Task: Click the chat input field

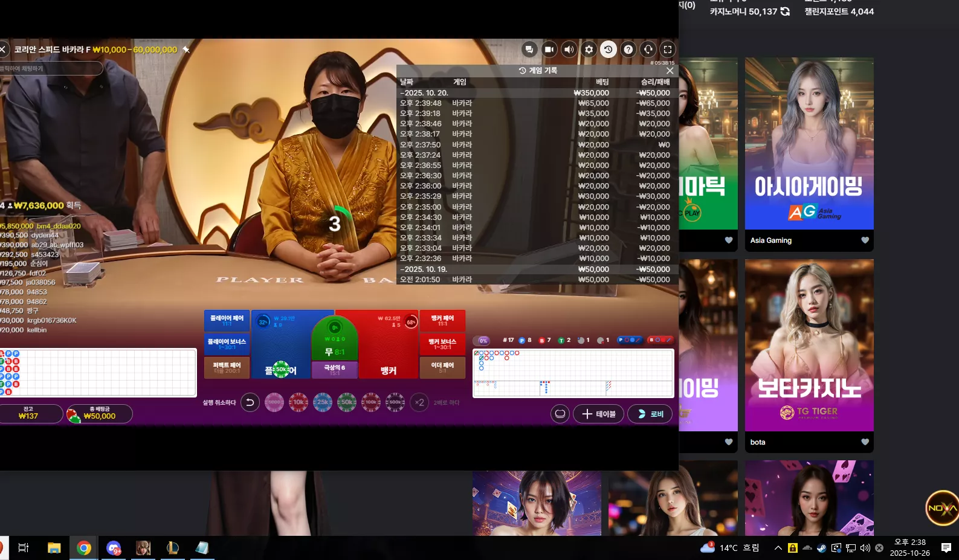Action: 51,68
